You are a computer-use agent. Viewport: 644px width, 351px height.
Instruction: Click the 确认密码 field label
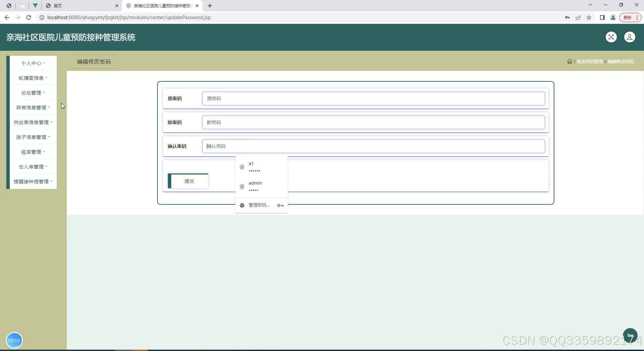tap(177, 146)
